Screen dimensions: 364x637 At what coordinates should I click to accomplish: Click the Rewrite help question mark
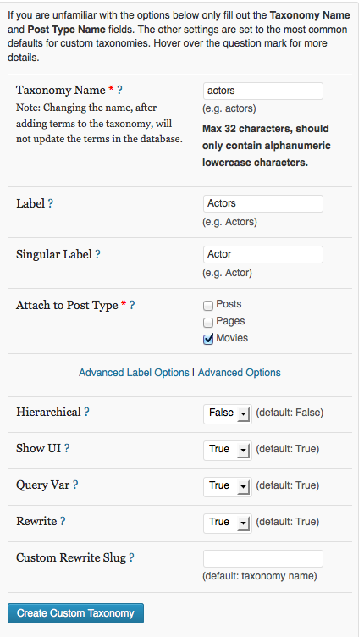click(63, 521)
